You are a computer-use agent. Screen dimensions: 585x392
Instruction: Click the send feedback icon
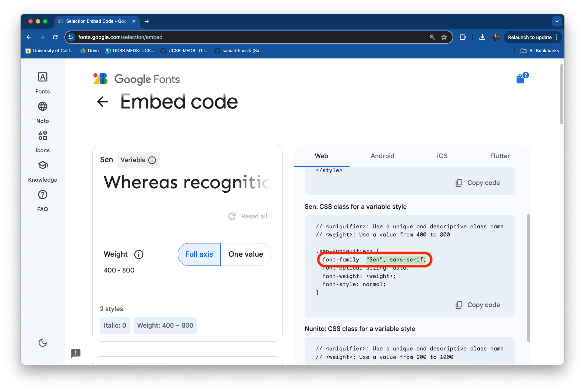click(76, 353)
